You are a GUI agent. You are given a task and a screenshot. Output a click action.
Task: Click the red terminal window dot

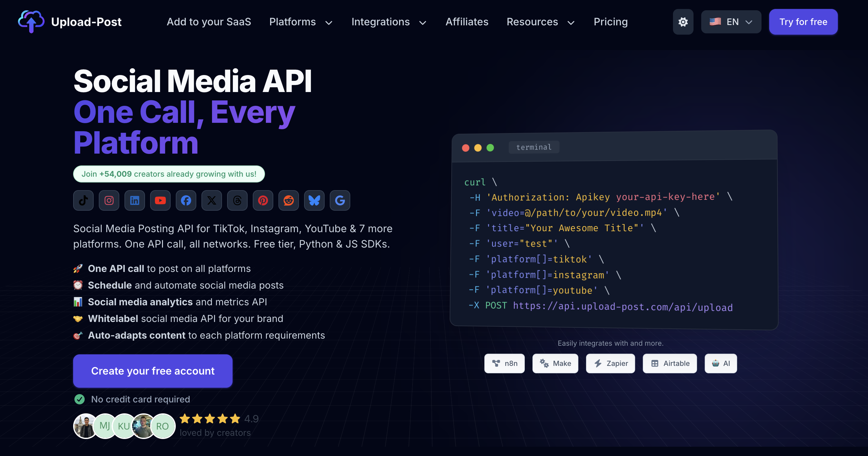point(466,148)
